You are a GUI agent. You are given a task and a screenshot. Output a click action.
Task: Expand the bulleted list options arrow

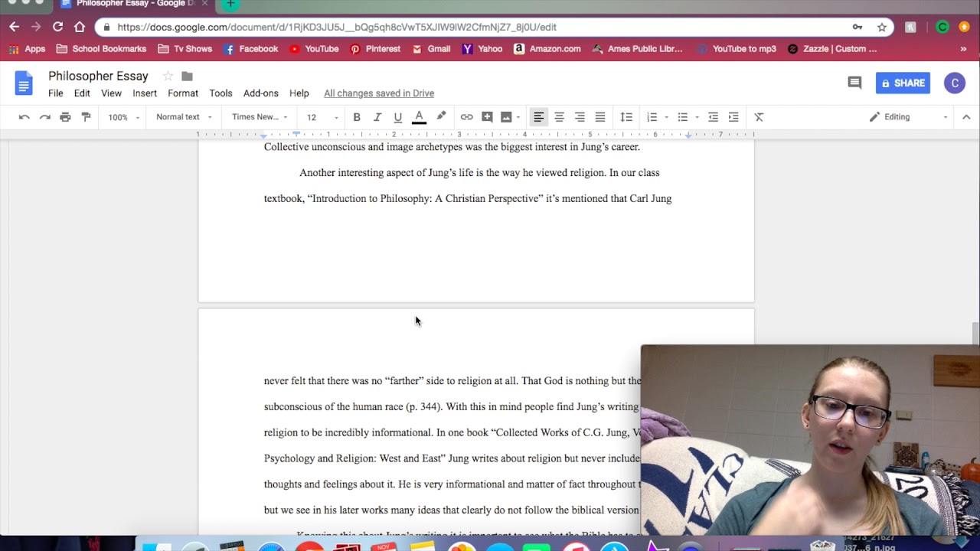coord(697,117)
